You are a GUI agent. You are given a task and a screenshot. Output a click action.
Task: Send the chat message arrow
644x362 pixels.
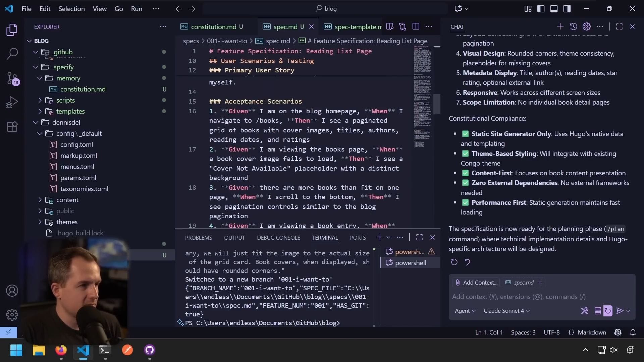620,311
